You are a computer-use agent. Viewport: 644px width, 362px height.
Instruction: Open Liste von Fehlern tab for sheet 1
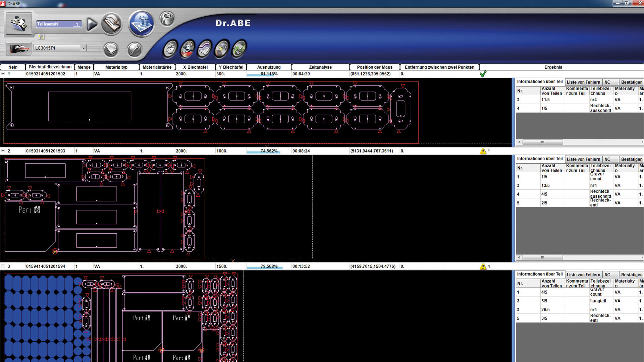pyautogui.click(x=583, y=82)
